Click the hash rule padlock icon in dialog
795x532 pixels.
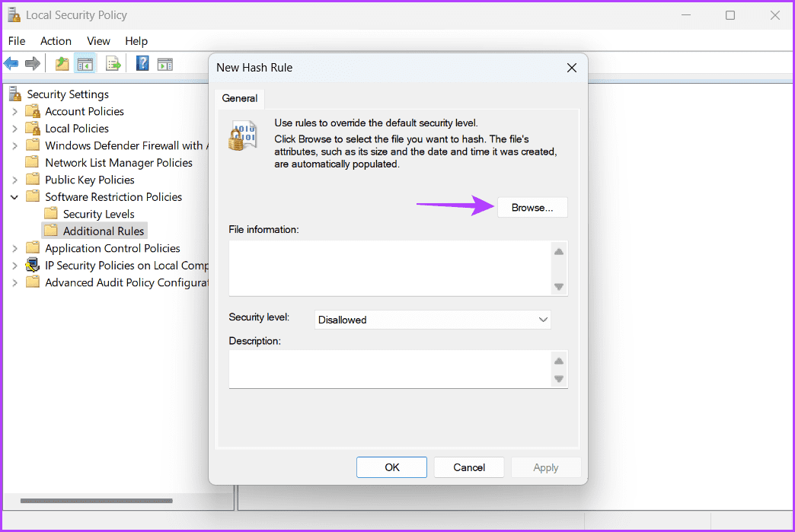point(242,135)
